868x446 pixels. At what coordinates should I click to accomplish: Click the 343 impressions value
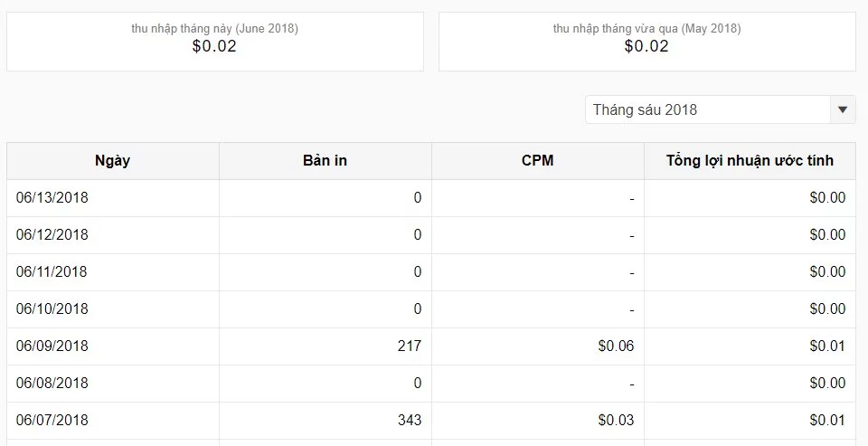pyautogui.click(x=408, y=421)
